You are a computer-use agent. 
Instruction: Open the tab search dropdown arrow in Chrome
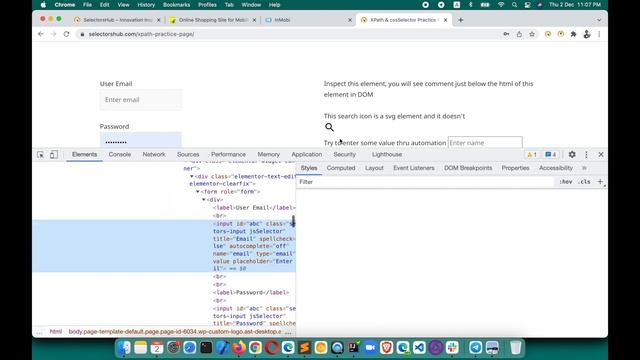[599, 20]
